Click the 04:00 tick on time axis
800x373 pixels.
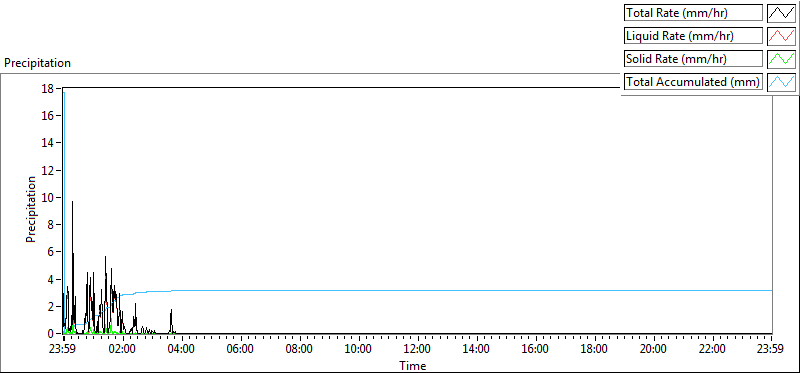click(x=181, y=350)
